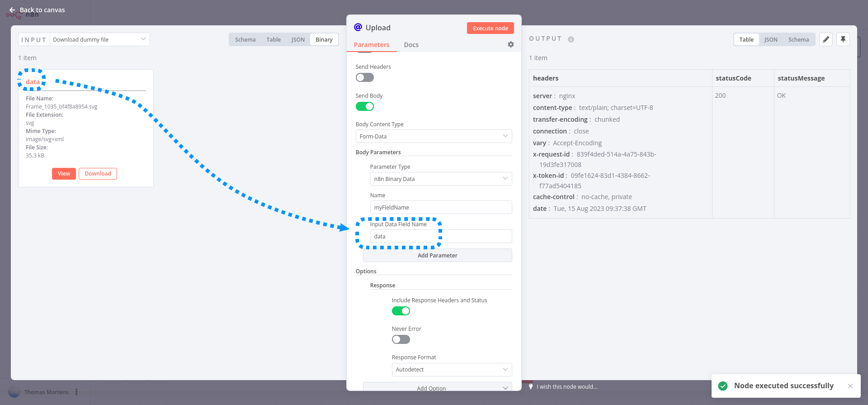
Task: Open the Response Format dropdown
Action: click(x=452, y=370)
